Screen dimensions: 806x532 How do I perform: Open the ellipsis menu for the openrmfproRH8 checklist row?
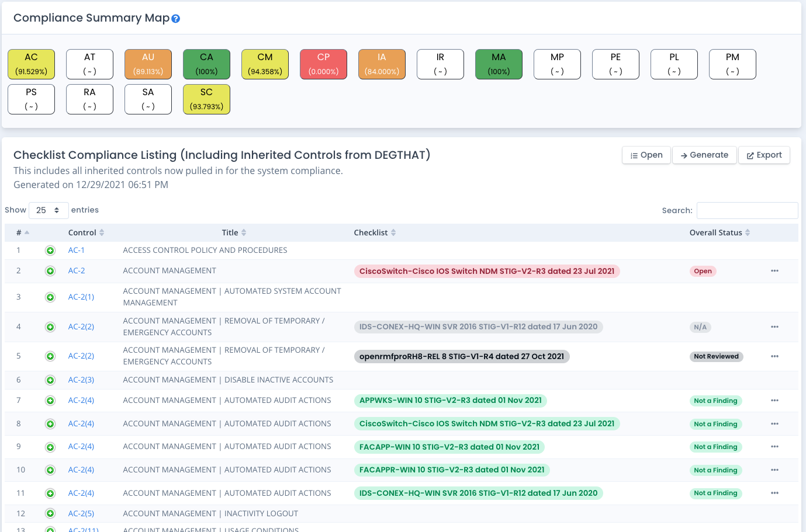[x=774, y=356]
